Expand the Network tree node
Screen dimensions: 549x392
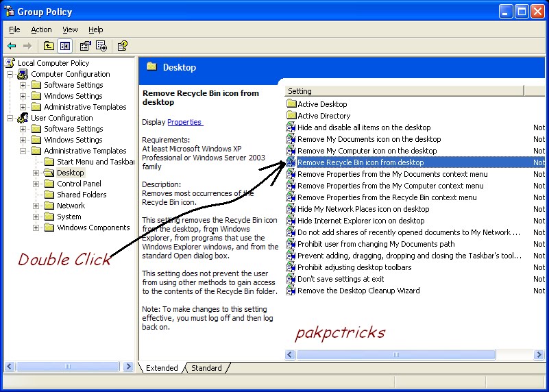(36, 206)
